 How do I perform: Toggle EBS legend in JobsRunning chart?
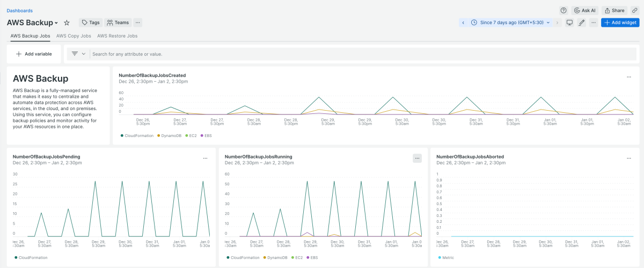point(312,258)
